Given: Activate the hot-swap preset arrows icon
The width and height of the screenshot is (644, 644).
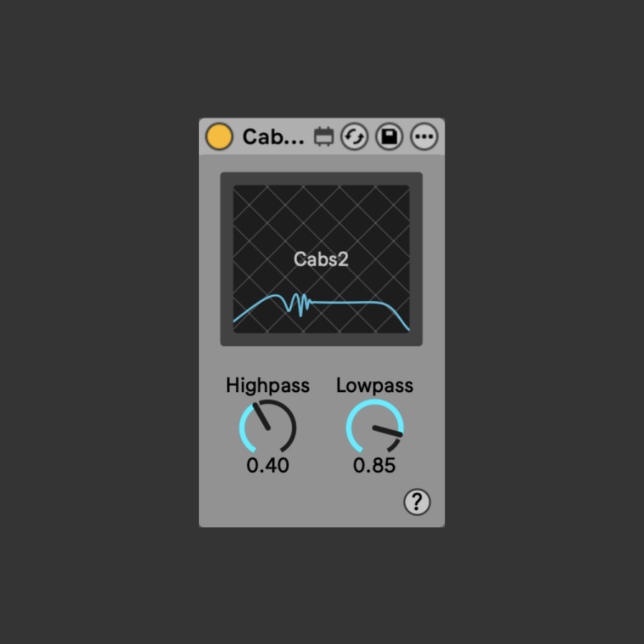Looking at the screenshot, I should pyautogui.click(x=354, y=137).
